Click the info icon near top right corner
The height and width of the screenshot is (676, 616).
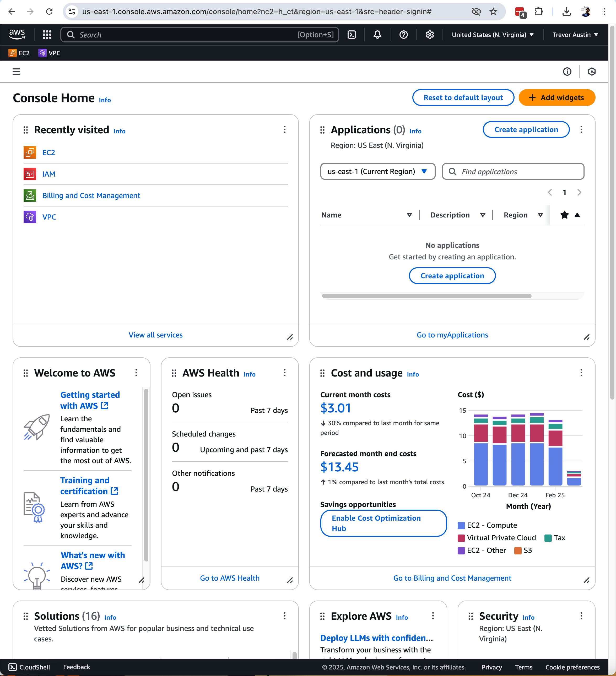pos(567,72)
